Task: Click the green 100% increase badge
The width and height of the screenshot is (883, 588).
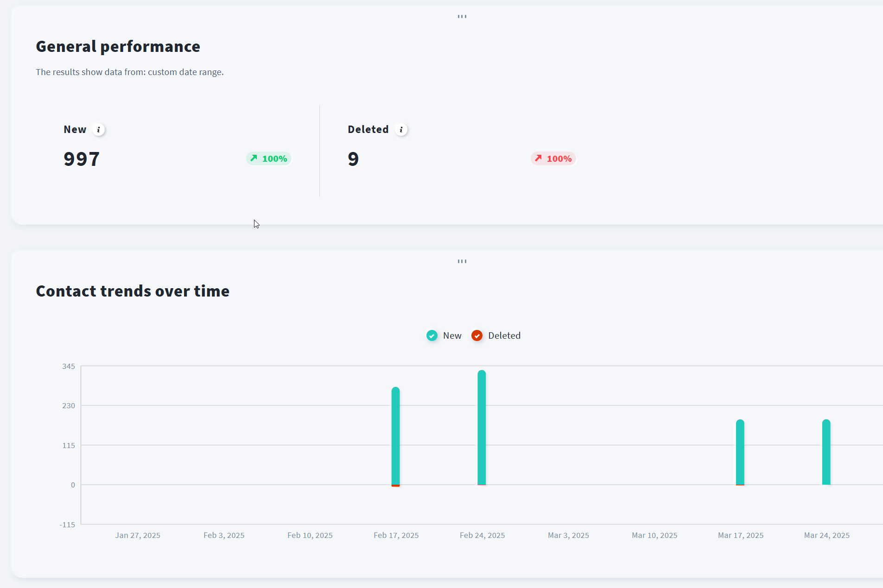Action: (x=269, y=158)
